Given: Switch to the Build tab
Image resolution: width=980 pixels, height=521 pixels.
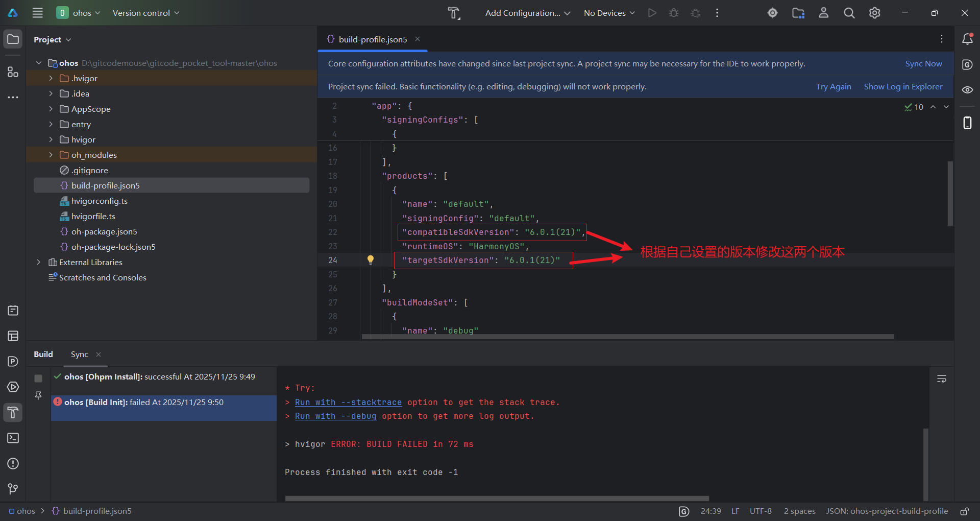Looking at the screenshot, I should point(43,354).
